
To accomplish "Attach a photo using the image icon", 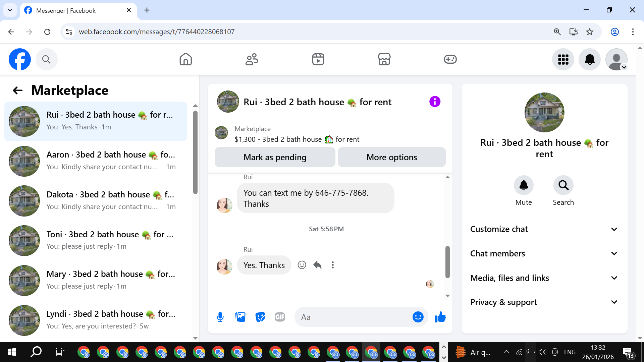I will click(240, 317).
